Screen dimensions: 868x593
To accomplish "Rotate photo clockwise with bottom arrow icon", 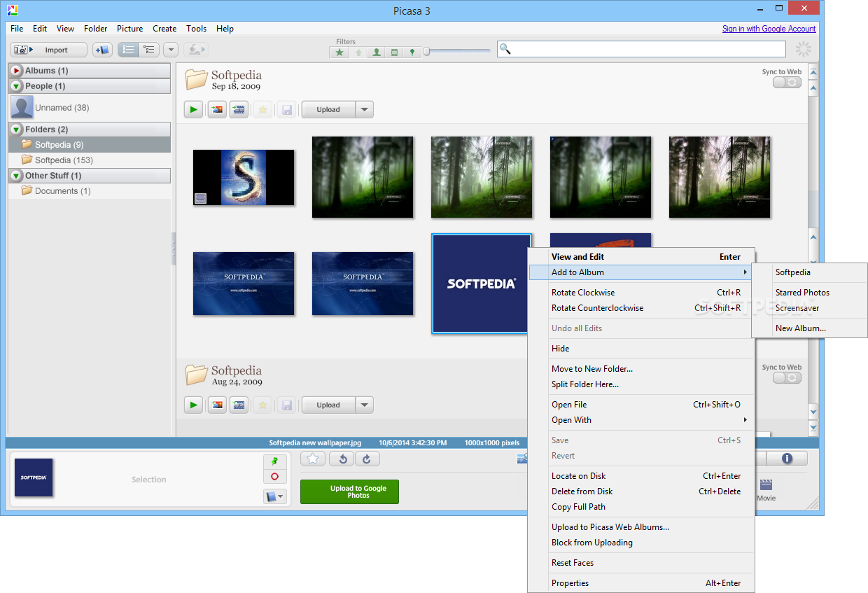I will (367, 459).
